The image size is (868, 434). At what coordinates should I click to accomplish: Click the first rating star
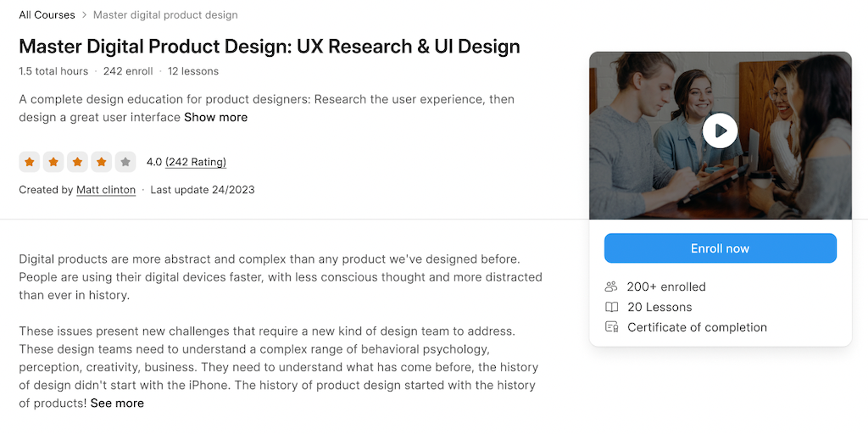tap(30, 161)
